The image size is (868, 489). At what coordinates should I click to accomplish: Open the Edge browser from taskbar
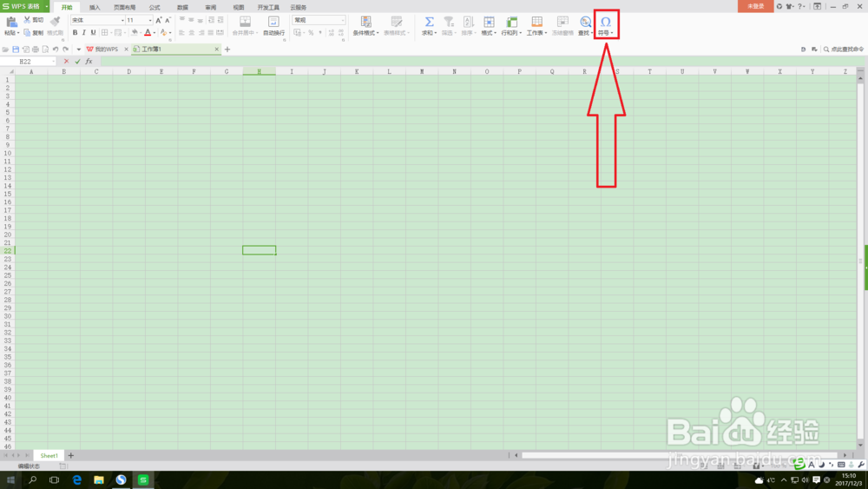(76, 479)
